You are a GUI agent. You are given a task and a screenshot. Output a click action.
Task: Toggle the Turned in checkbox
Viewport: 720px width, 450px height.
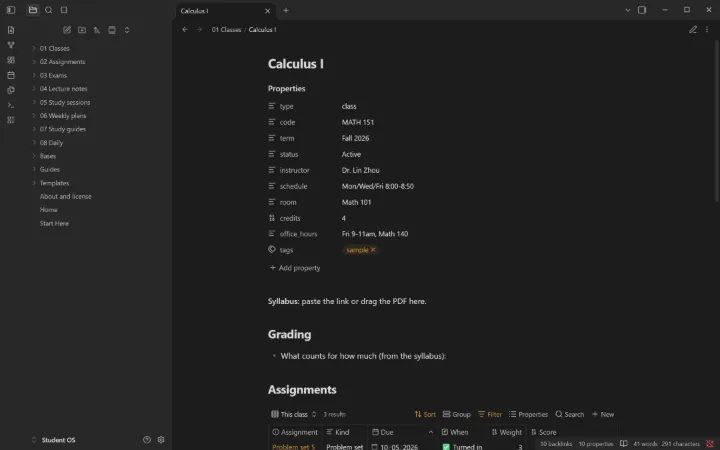click(446, 447)
